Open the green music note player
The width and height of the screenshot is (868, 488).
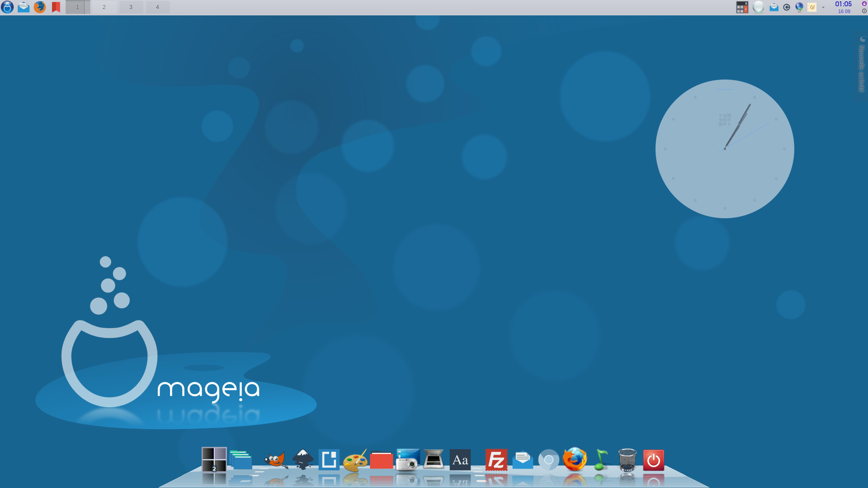click(601, 460)
